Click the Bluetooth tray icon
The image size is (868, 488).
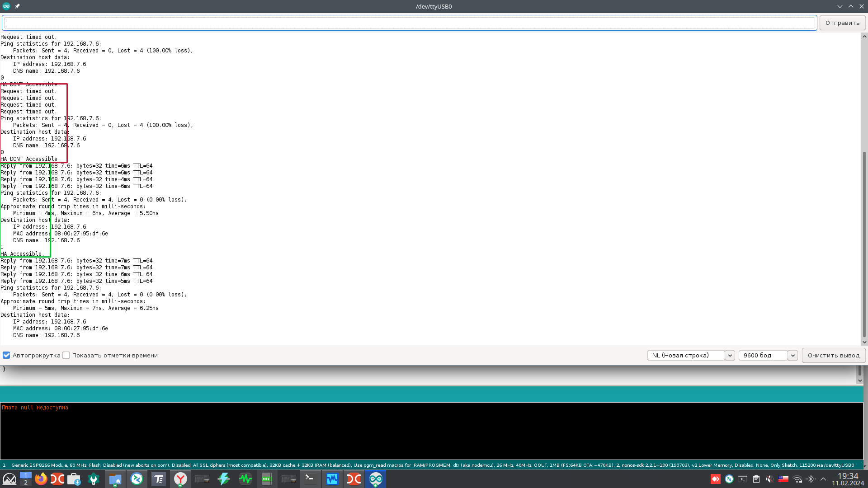[810, 479]
